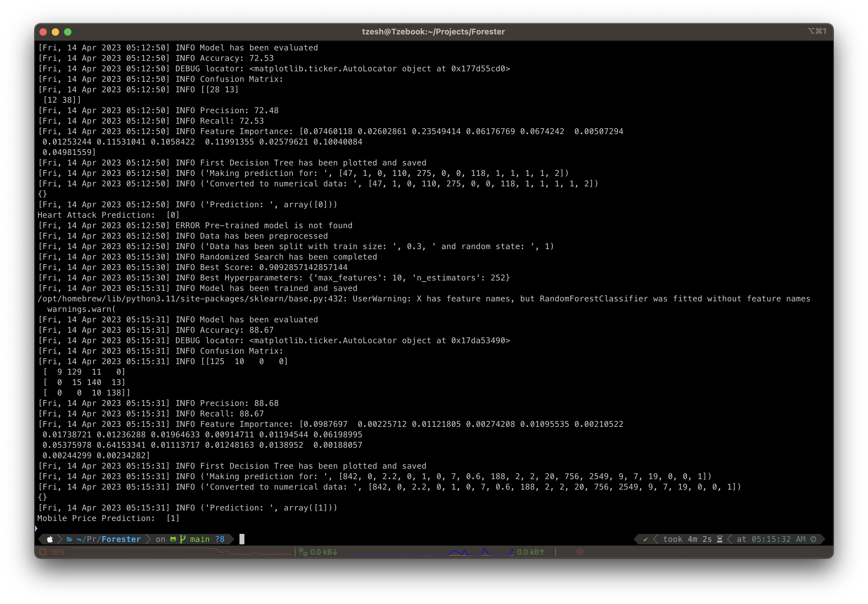Click the Forester directory name in prompt
Screen dimensions: 868x604
coord(121,539)
